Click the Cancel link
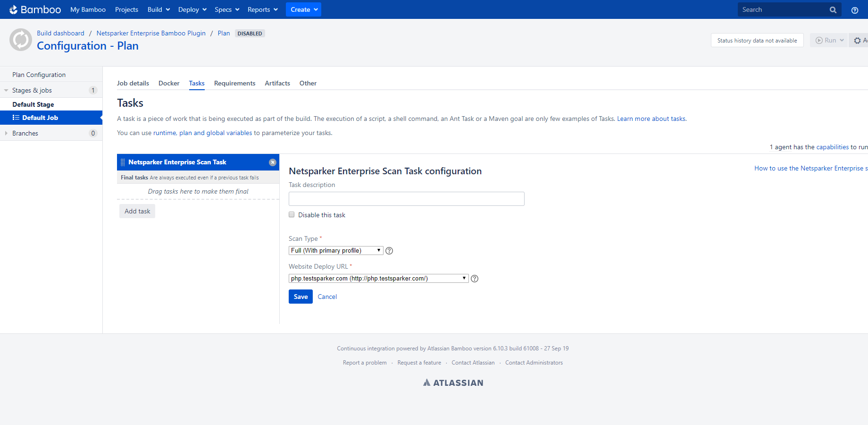Screen dimensions: 868x425 (327, 297)
